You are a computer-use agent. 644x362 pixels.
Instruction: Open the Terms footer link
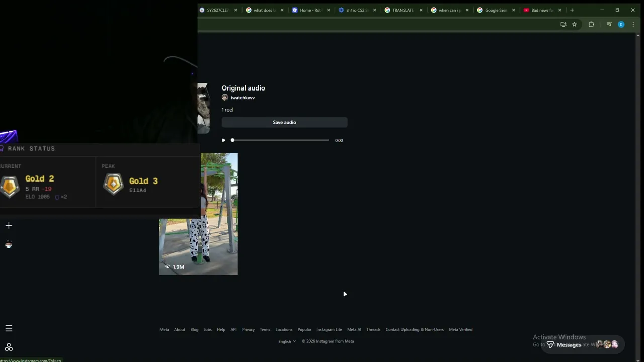[x=265, y=330]
